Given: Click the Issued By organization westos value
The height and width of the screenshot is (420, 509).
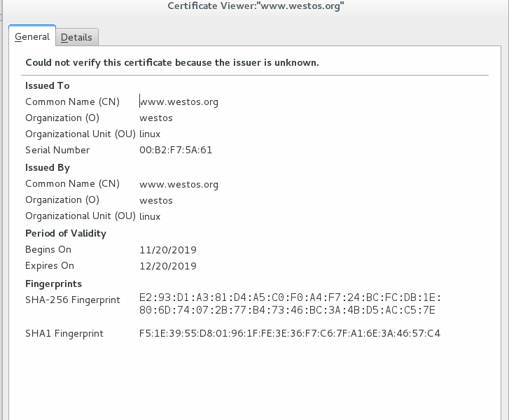Looking at the screenshot, I should [156, 200].
